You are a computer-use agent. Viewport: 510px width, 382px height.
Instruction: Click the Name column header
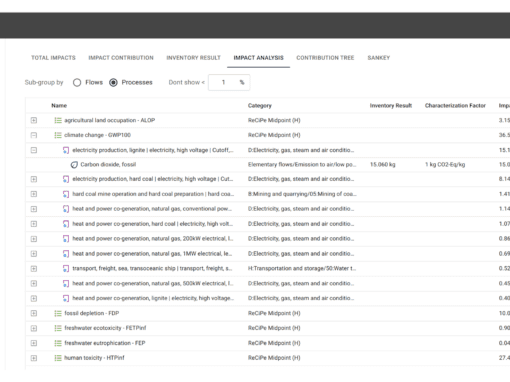click(59, 106)
